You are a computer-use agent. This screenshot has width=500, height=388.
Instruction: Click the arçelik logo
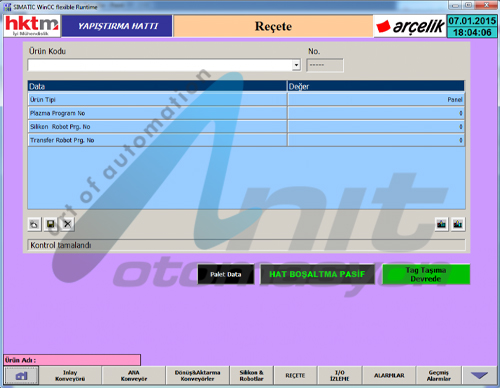(410, 26)
